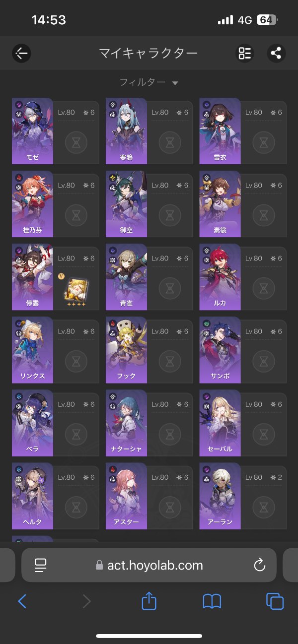Viewport: 298px width, 644px height.
Task: Open 停雲 character portrait
Action: click(32, 277)
